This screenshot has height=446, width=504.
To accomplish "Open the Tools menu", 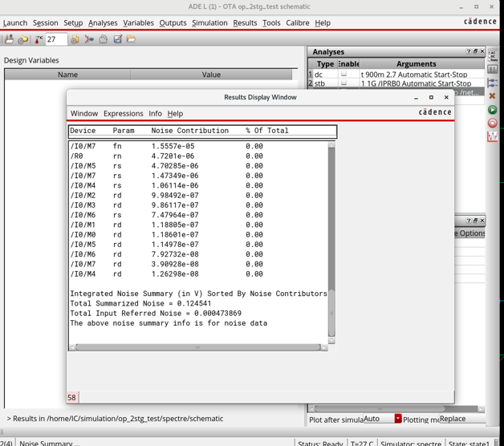I will pos(271,22).
